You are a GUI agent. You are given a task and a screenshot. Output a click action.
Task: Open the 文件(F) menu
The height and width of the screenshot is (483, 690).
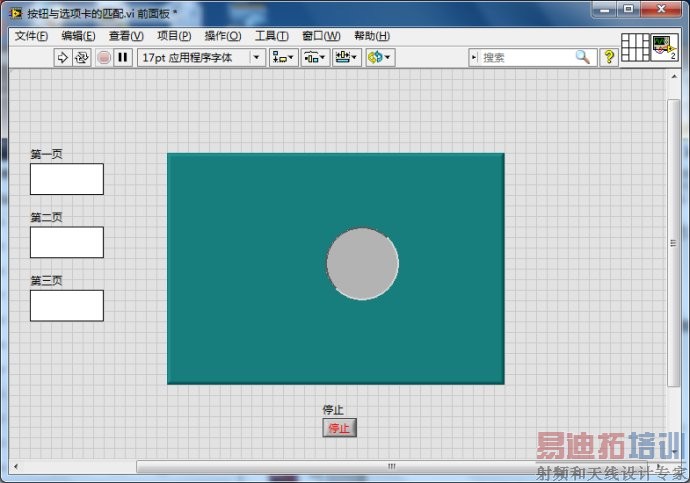pos(32,36)
